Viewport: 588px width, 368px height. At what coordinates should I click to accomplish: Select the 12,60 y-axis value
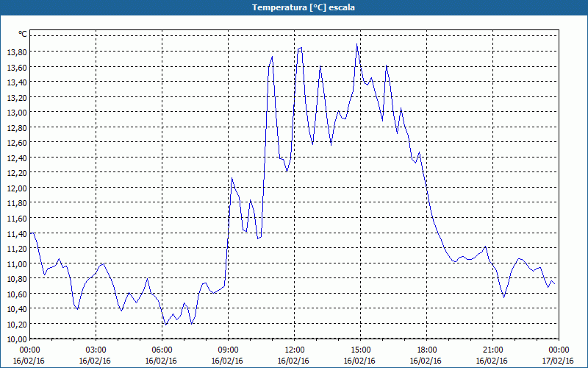[16, 143]
